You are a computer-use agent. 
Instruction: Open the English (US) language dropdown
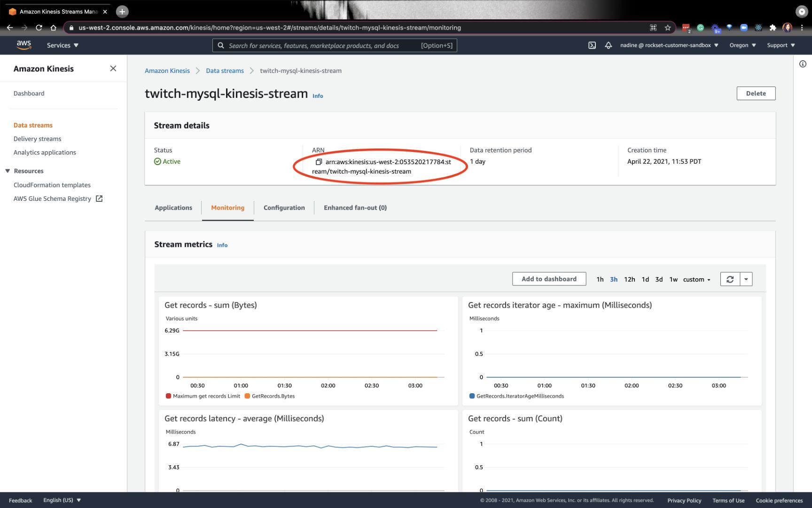(x=62, y=500)
